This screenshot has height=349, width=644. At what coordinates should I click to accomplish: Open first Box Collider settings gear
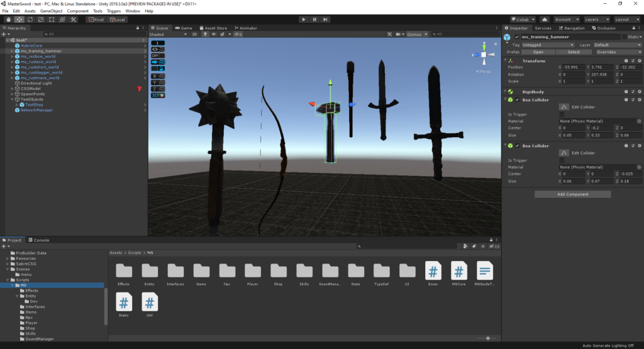[640, 100]
